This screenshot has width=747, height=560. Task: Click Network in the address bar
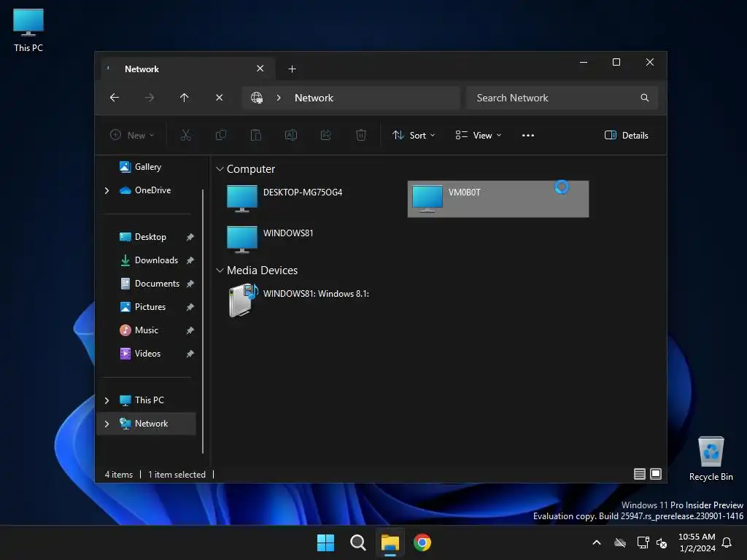pyautogui.click(x=314, y=98)
